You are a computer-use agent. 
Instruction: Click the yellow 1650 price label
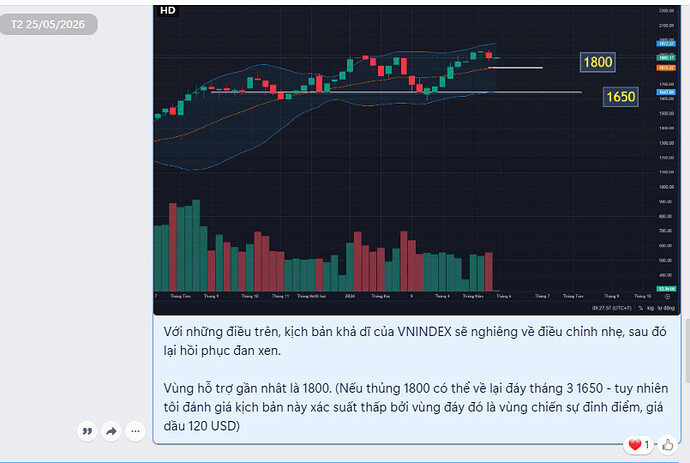[620, 97]
